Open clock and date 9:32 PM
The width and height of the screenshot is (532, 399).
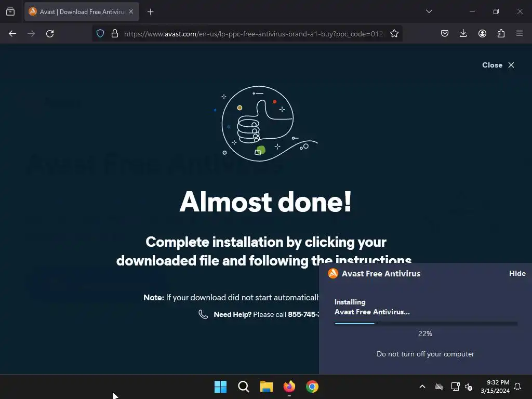[495, 387]
